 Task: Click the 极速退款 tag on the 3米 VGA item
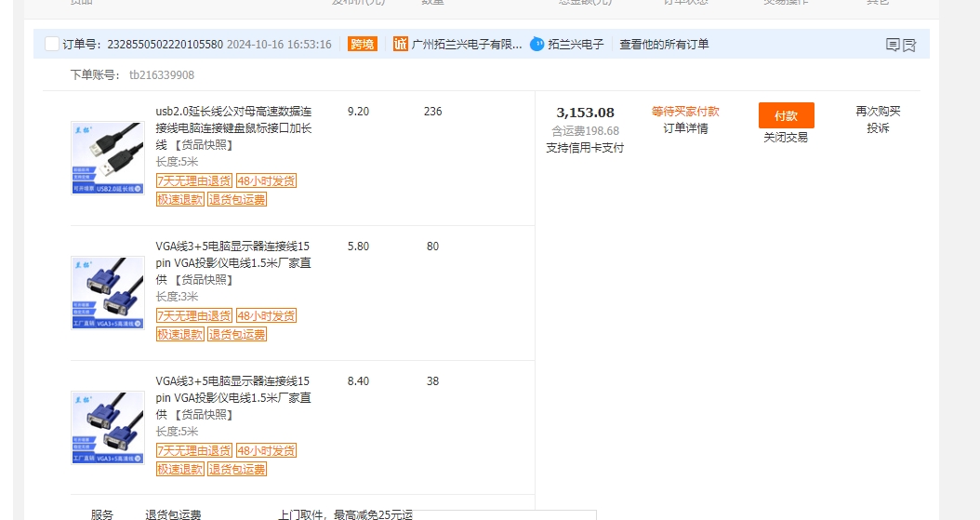coord(180,334)
